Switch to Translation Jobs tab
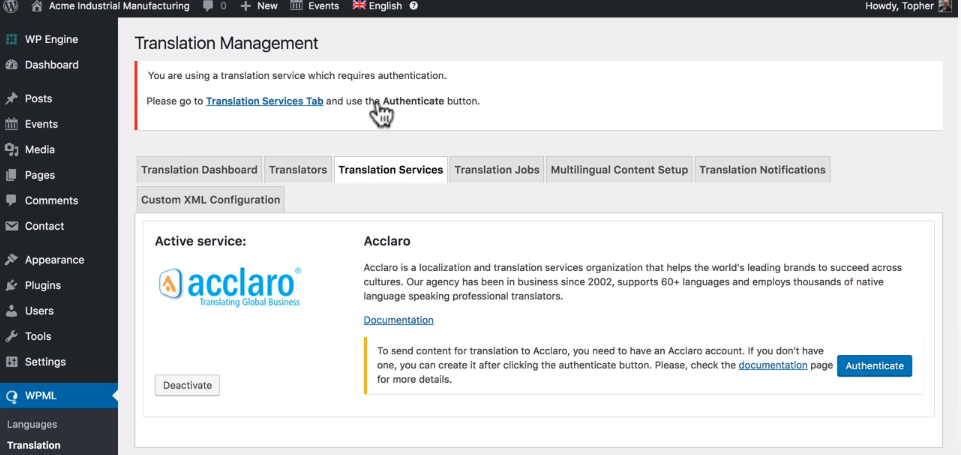Image resolution: width=961 pixels, height=455 pixels. tap(497, 170)
